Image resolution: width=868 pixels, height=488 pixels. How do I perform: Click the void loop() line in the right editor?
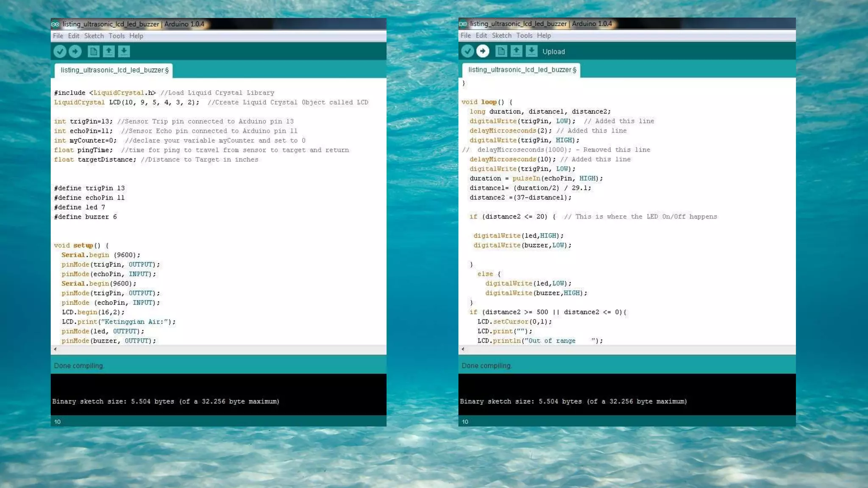click(x=487, y=102)
